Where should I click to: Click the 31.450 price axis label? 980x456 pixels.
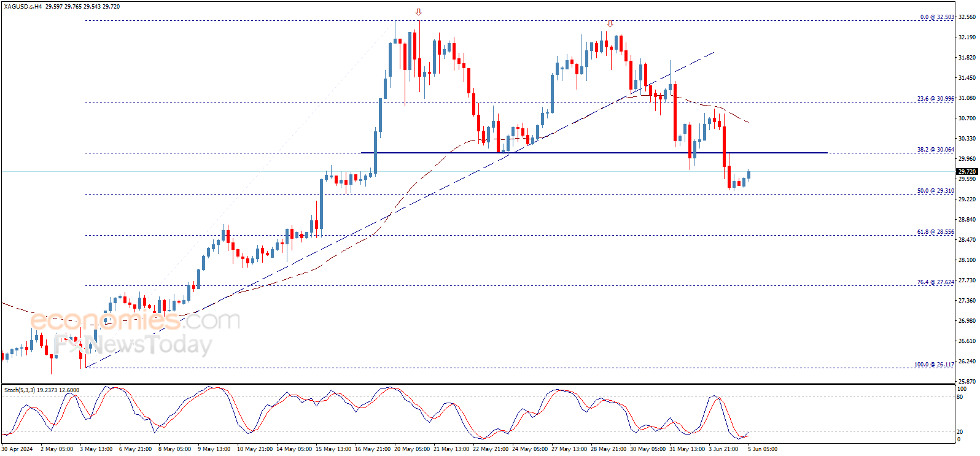[x=966, y=78]
